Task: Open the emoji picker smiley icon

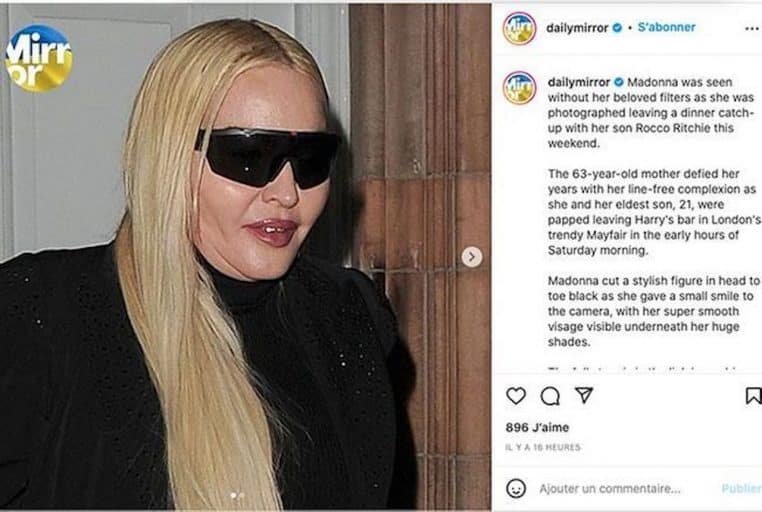Action: point(516,488)
